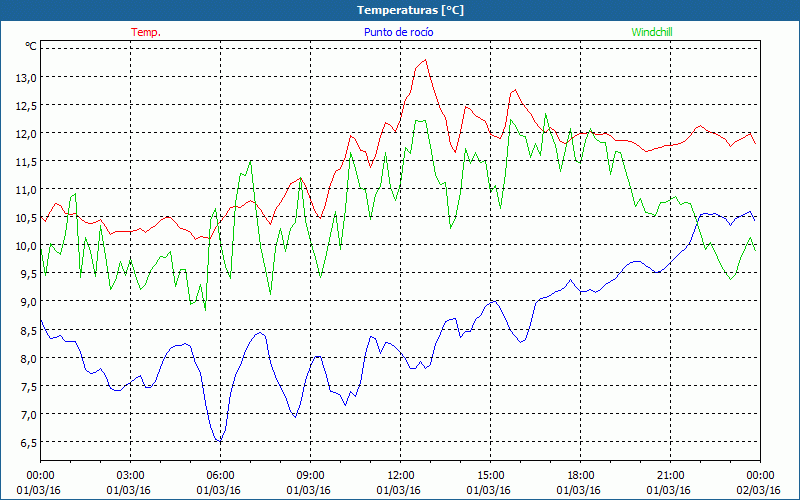Image resolution: width=800 pixels, height=500 pixels.
Task: Click the 12,5 y-axis value
Action: 27,106
